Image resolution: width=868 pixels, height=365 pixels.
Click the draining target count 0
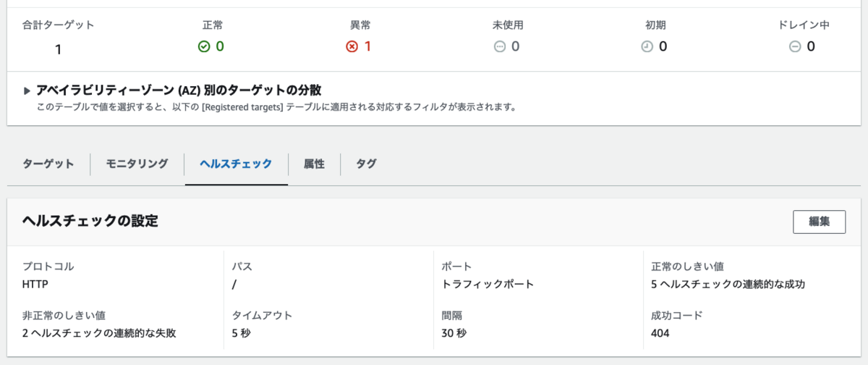(811, 46)
